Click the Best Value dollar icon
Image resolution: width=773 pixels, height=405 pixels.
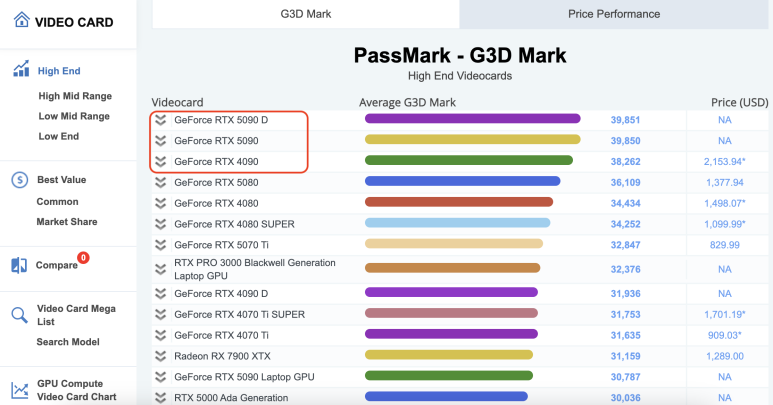coord(20,180)
